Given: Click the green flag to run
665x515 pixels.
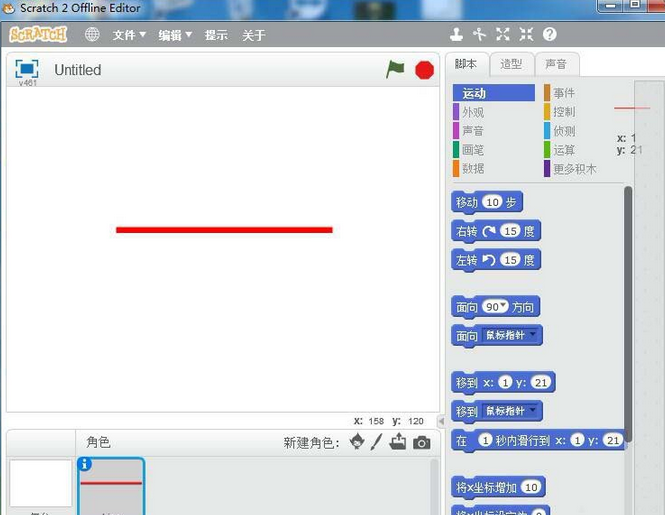Looking at the screenshot, I should pos(396,69).
